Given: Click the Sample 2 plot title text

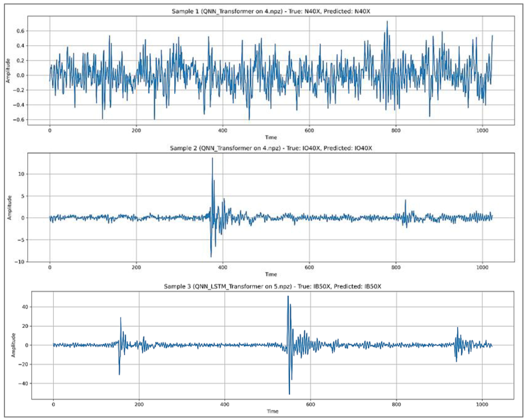Looking at the screenshot, I should pos(271,148).
